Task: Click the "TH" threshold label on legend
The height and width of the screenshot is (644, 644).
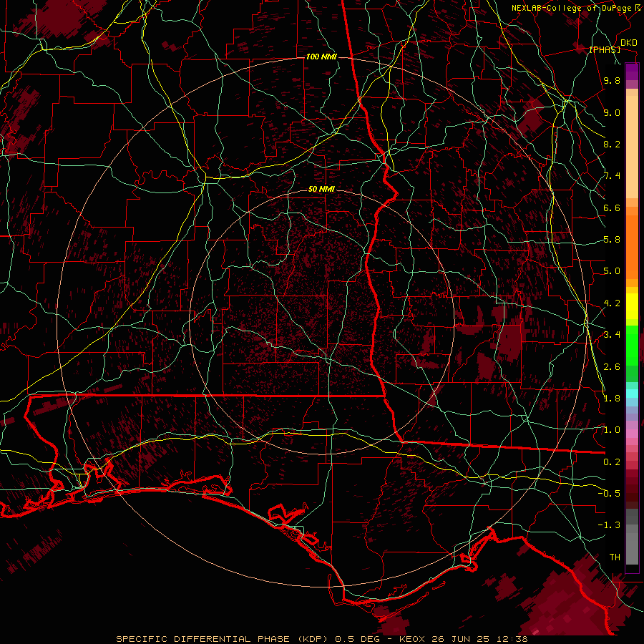Action: pos(615,557)
